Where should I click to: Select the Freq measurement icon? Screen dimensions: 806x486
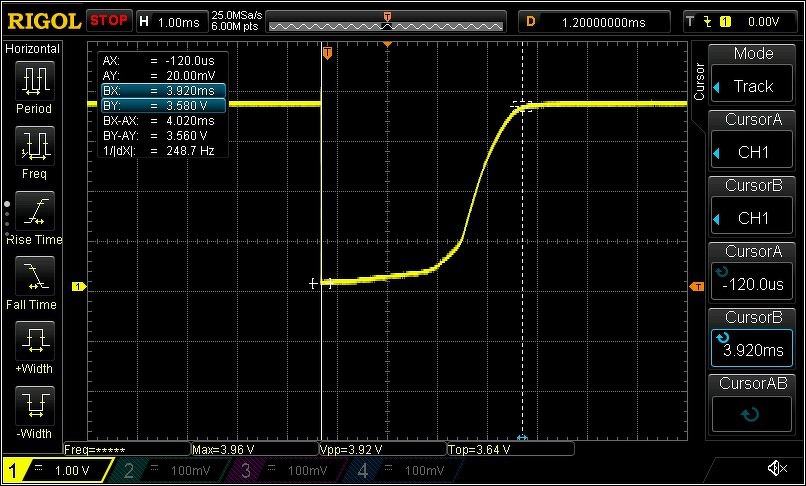click(x=35, y=147)
